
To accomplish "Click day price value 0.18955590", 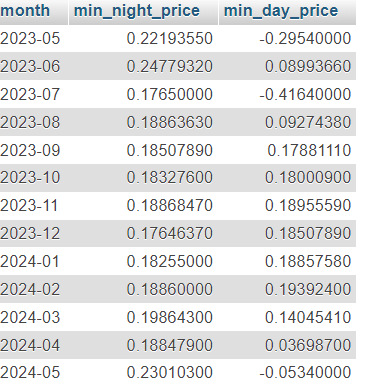I will pyautogui.click(x=308, y=205).
